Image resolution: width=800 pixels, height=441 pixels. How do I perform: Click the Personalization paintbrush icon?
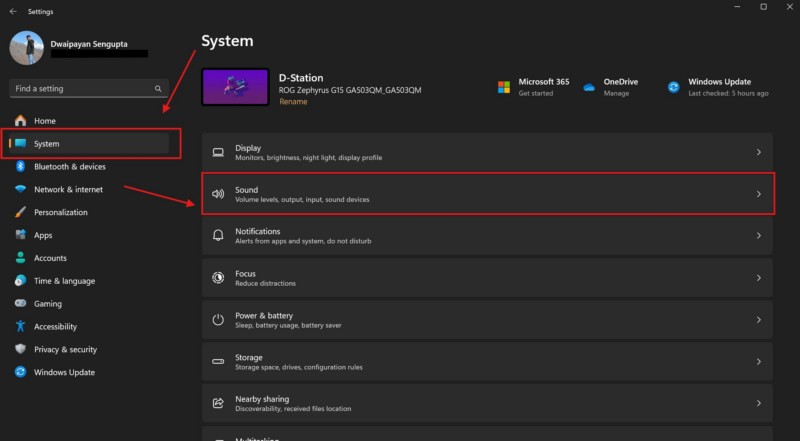20,213
